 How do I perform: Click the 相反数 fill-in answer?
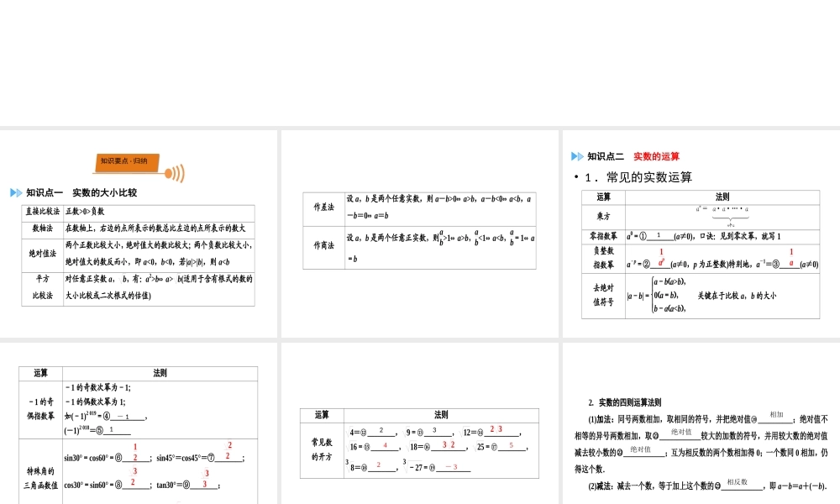click(x=738, y=482)
